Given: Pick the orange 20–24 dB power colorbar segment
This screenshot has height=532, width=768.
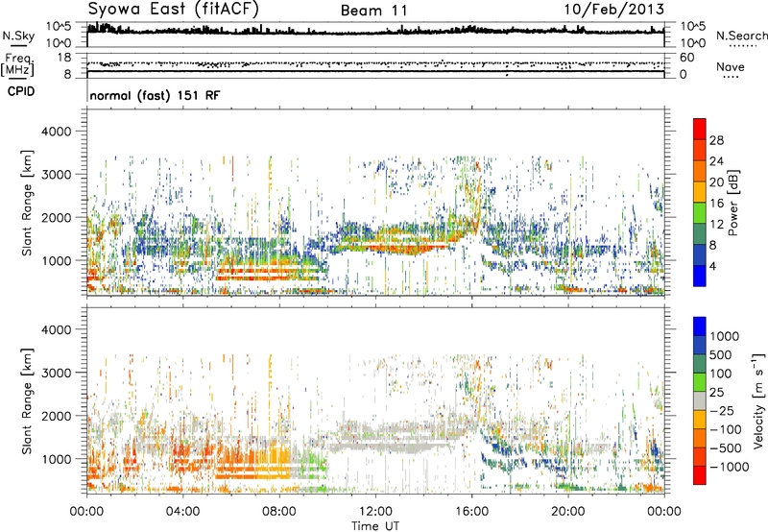Looking at the screenshot, I should (700, 171).
